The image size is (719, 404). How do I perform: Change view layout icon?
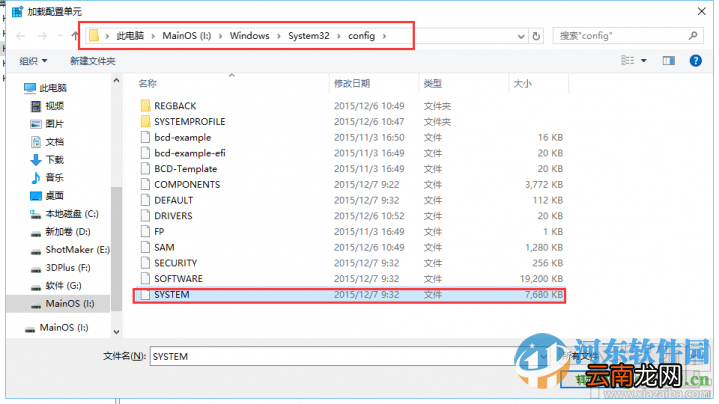pos(627,61)
